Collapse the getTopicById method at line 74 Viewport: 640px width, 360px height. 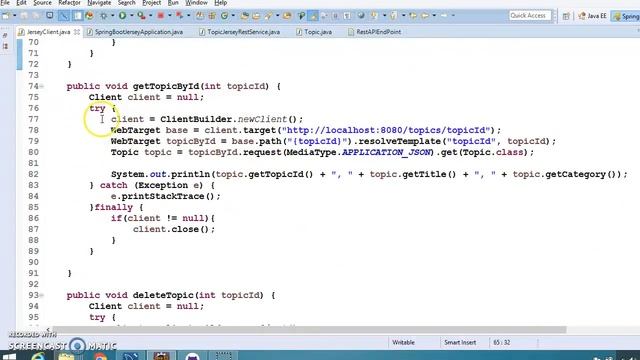point(42,87)
